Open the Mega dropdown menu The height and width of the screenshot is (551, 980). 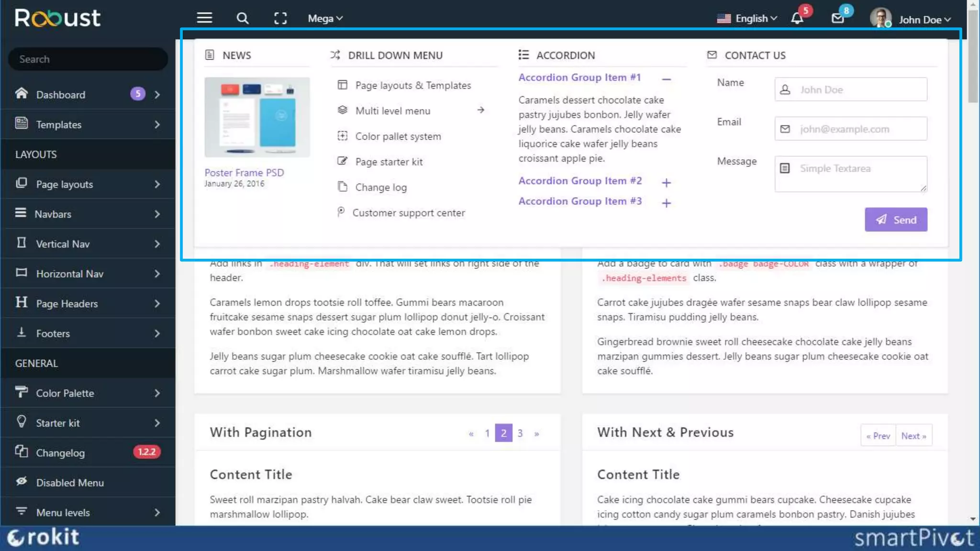pyautogui.click(x=325, y=18)
